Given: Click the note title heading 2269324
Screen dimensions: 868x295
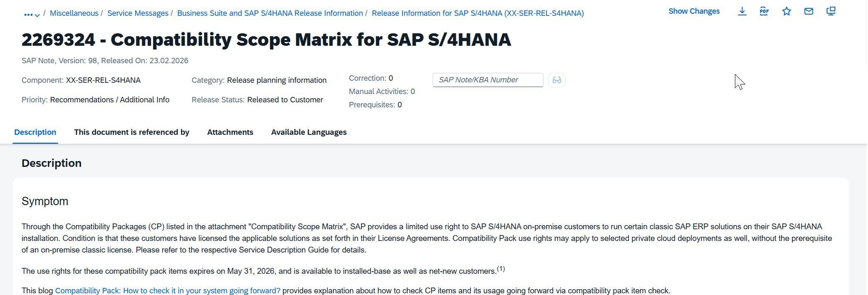Looking at the screenshot, I should [266, 40].
